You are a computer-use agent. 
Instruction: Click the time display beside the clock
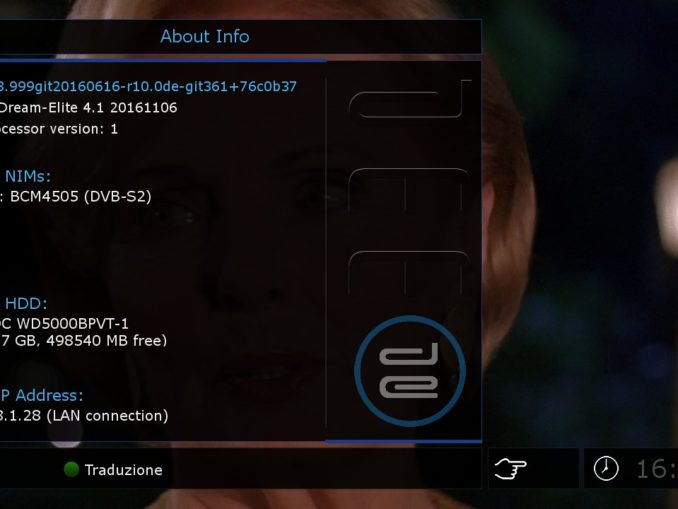point(657,469)
